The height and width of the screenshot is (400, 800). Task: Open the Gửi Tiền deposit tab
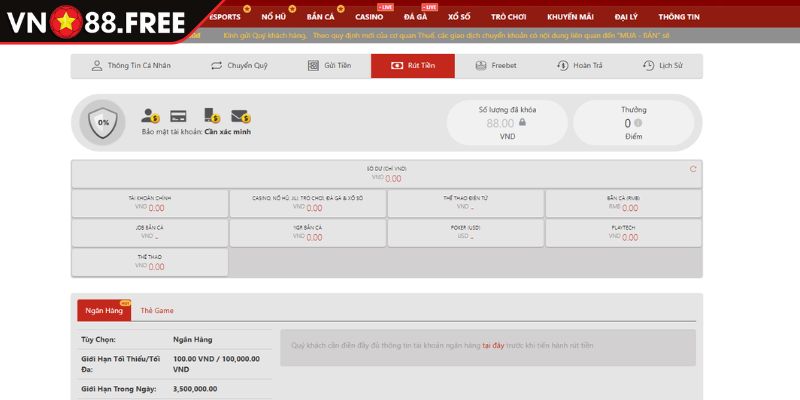pyautogui.click(x=328, y=66)
